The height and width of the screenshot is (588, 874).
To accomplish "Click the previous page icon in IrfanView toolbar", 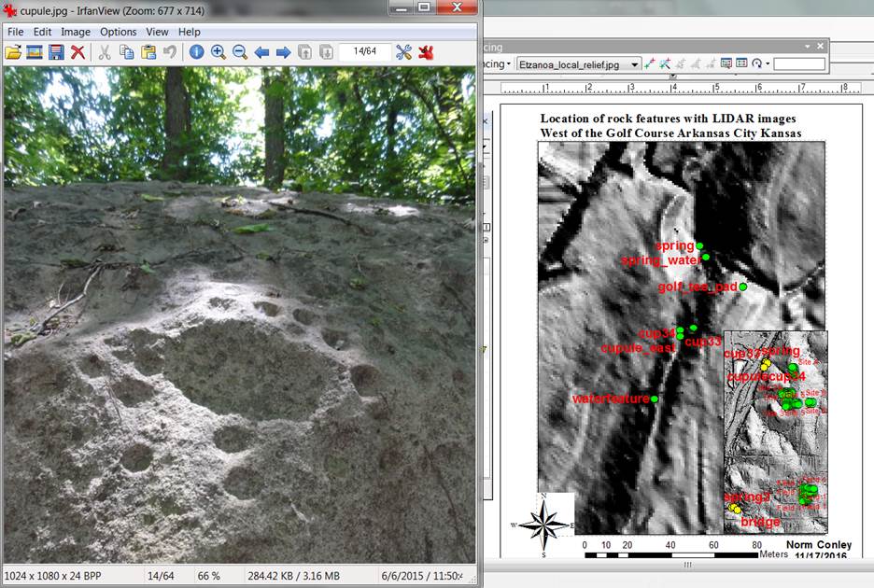I will point(305,52).
